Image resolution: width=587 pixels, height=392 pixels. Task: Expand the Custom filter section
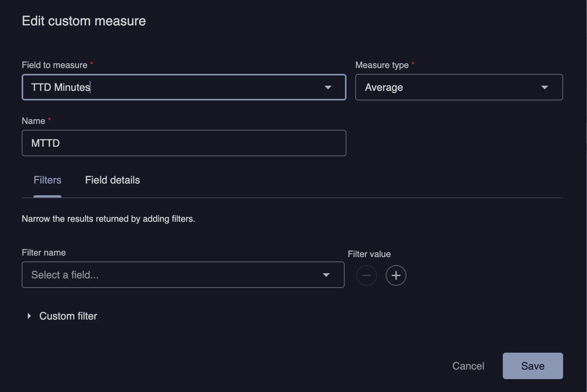(61, 316)
